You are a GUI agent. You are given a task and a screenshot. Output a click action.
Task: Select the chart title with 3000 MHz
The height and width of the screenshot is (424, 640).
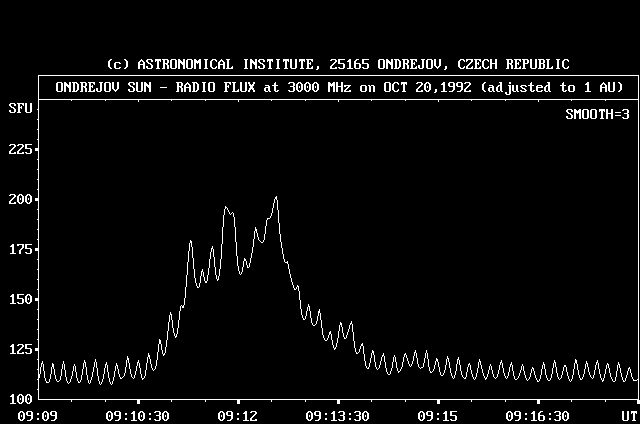pos(338,87)
